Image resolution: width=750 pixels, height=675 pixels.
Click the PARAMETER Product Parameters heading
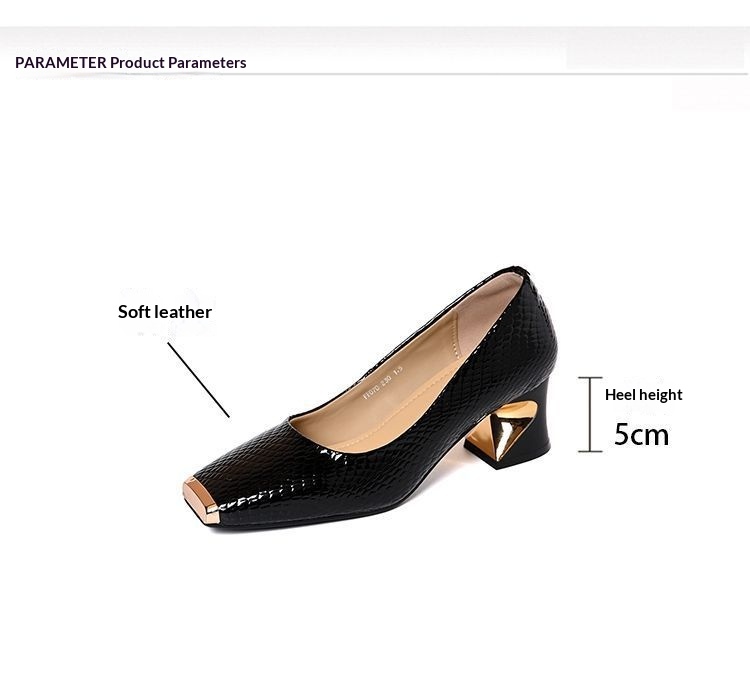pos(131,63)
